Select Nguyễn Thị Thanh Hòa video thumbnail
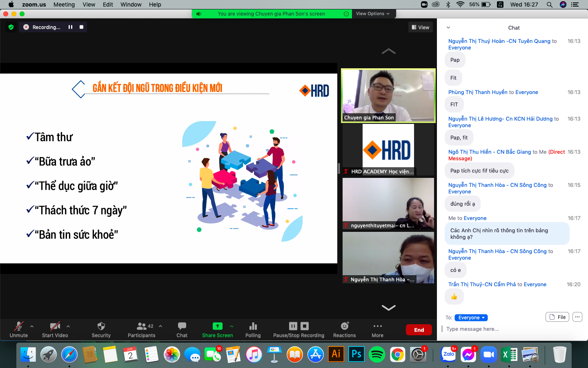This screenshot has height=368, width=588. (x=388, y=258)
